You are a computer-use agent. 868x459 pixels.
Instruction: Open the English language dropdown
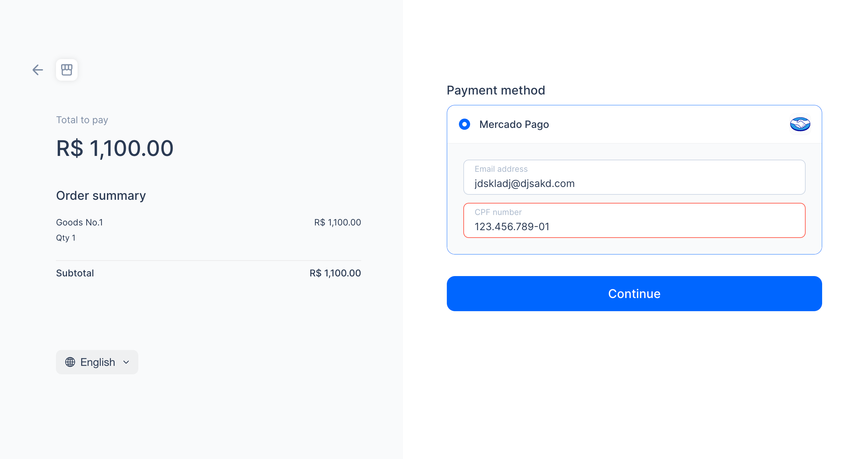pyautogui.click(x=97, y=362)
